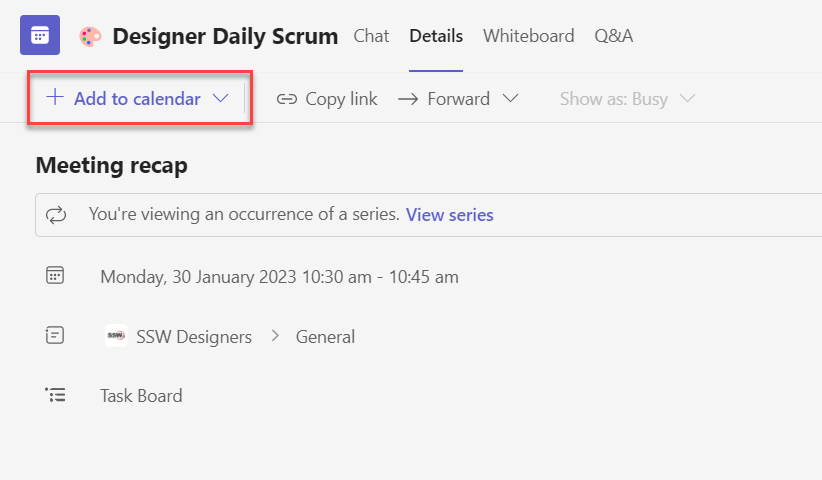Click the palette emoji beside the meeting title
822x480 pixels.
pos(90,37)
